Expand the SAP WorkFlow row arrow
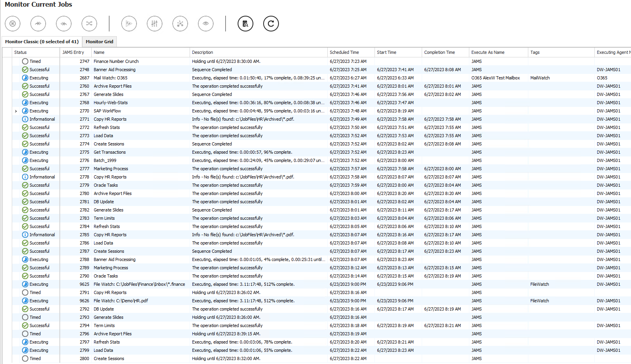Screen dimensions: 631x364 (x=16, y=111)
